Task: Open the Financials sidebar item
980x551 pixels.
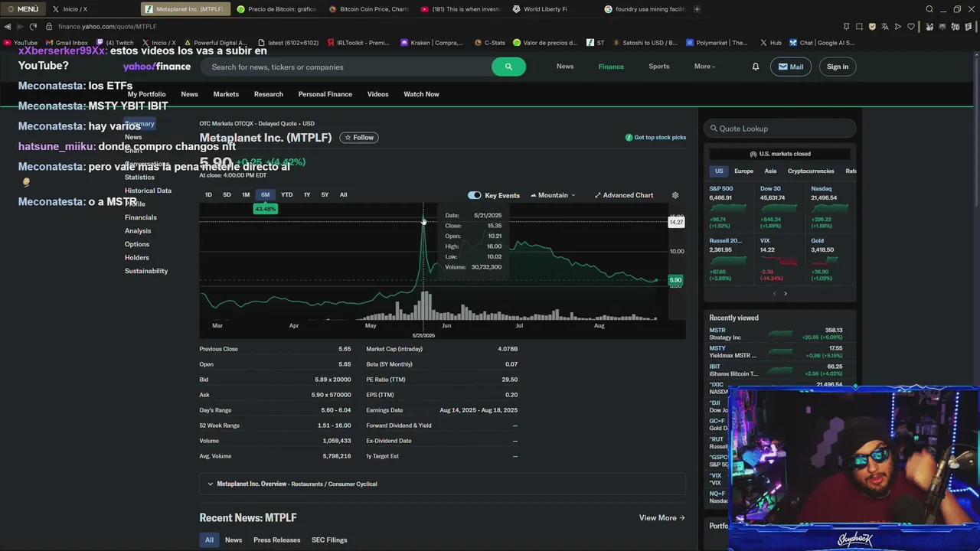Action: click(141, 217)
